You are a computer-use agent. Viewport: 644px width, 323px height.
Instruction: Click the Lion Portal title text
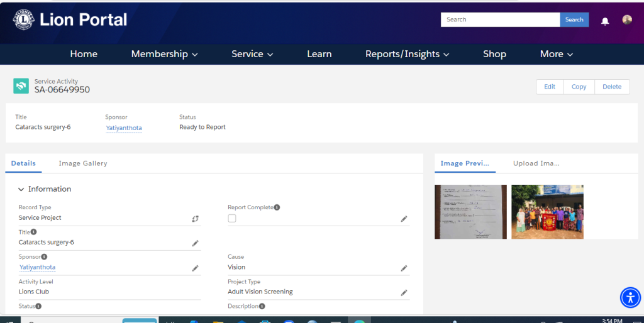point(84,19)
